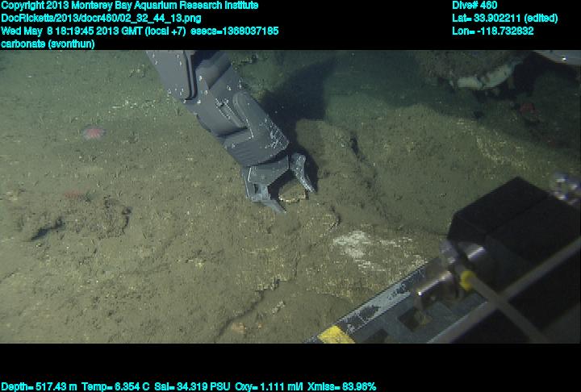Image resolution: width=581 pixels, height=392 pixels.
Task: Click the Depth= 517.43 m readout
Action: tap(39, 386)
